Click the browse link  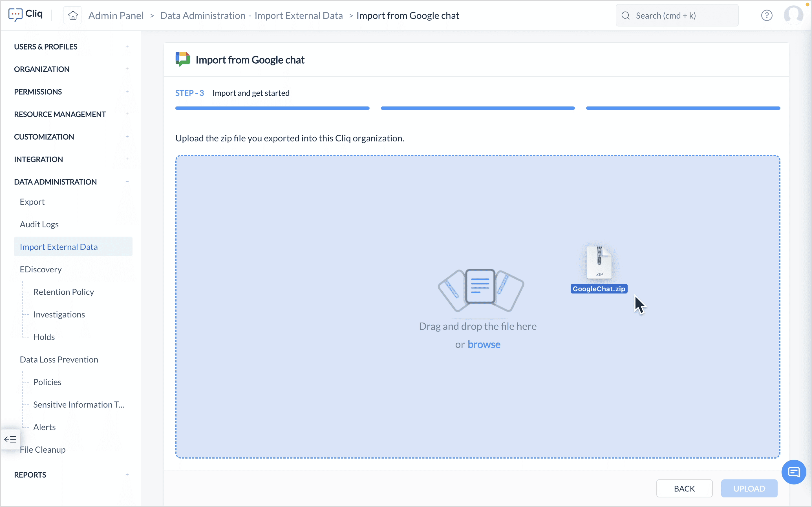coord(484,344)
